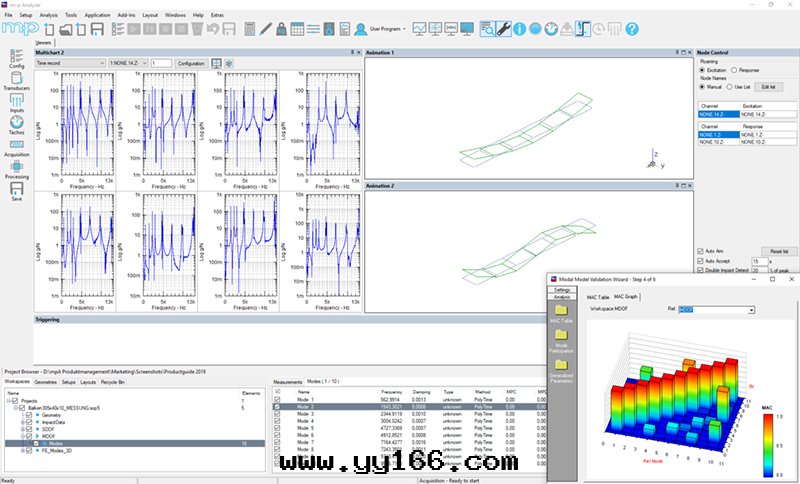Open the Analysis menu
The height and width of the screenshot is (484, 800).
click(x=49, y=16)
